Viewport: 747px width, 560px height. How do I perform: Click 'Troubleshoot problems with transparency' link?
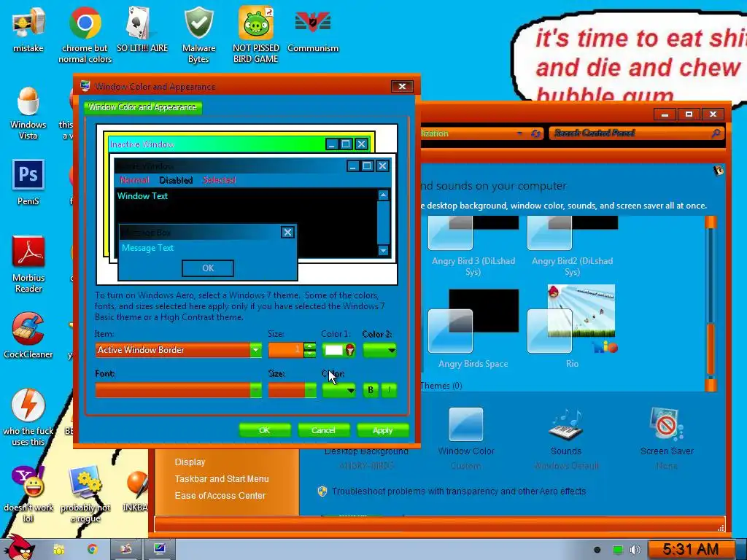(458, 491)
